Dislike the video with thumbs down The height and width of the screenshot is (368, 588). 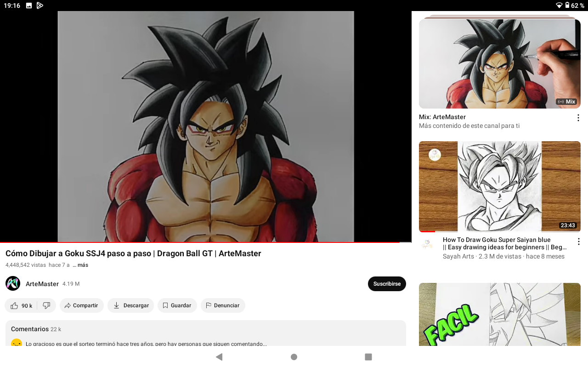[x=46, y=305]
